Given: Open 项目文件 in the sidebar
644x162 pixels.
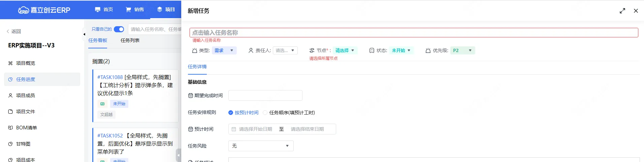Looking at the screenshot, I should 25,112.
